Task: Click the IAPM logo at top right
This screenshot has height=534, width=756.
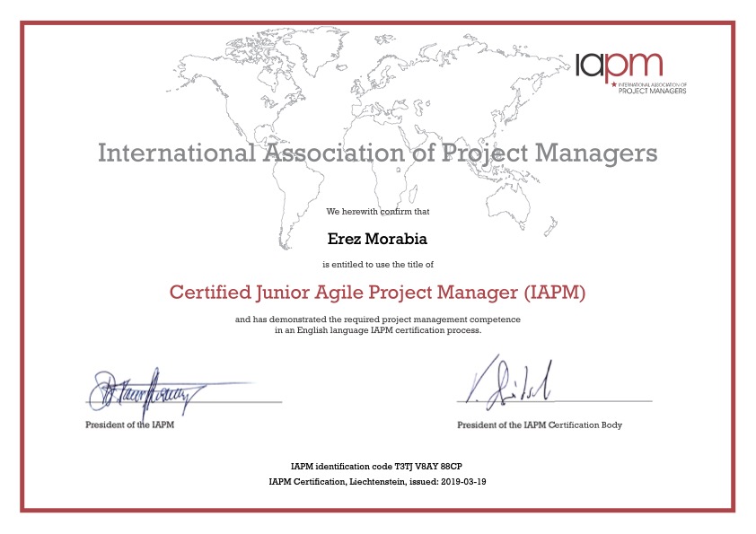Action: pyautogui.click(x=631, y=73)
